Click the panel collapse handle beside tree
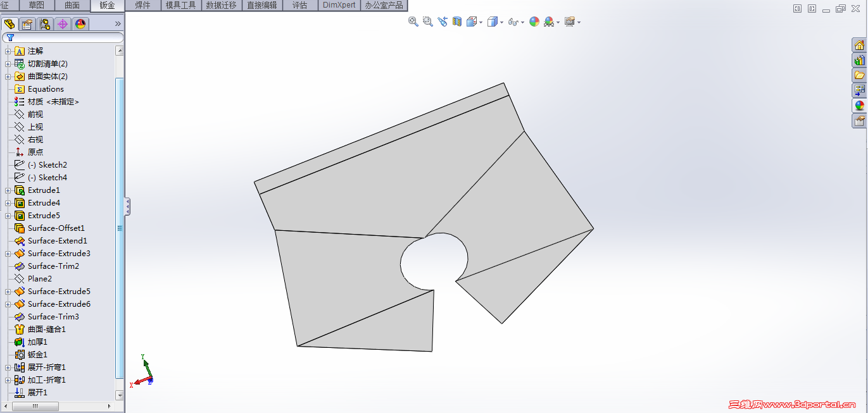868x413 pixels. coord(127,206)
